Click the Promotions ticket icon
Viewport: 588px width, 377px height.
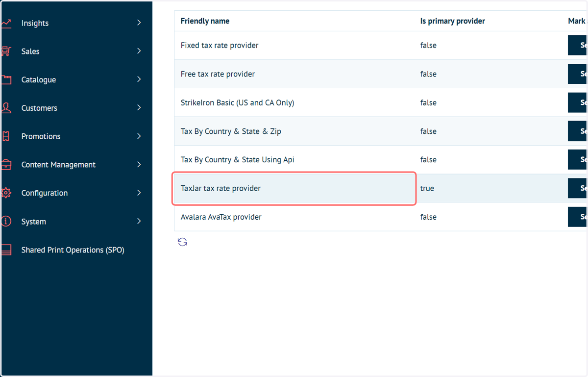pyautogui.click(x=6, y=136)
